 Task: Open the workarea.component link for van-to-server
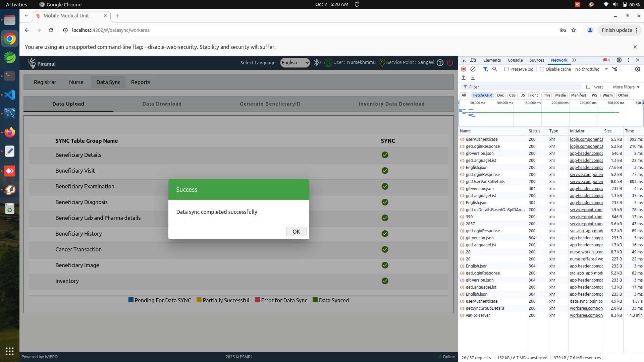(x=586, y=315)
